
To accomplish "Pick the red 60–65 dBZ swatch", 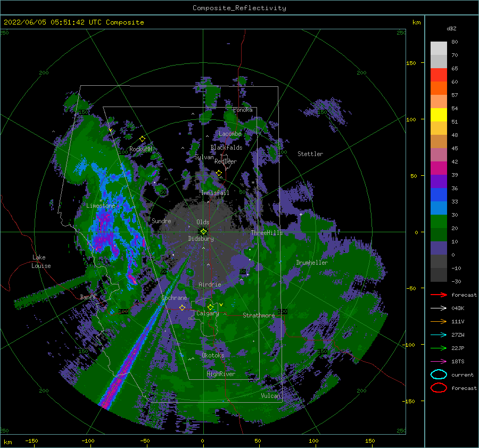I will point(439,75).
